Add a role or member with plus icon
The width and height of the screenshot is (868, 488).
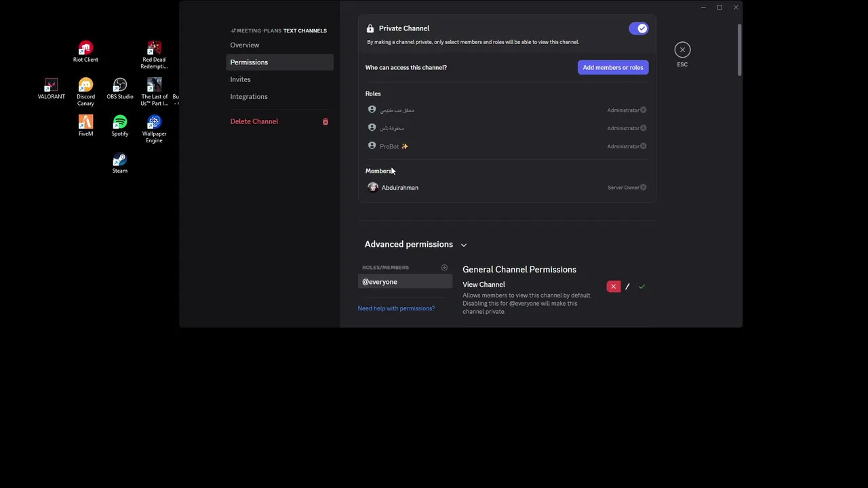coord(444,268)
